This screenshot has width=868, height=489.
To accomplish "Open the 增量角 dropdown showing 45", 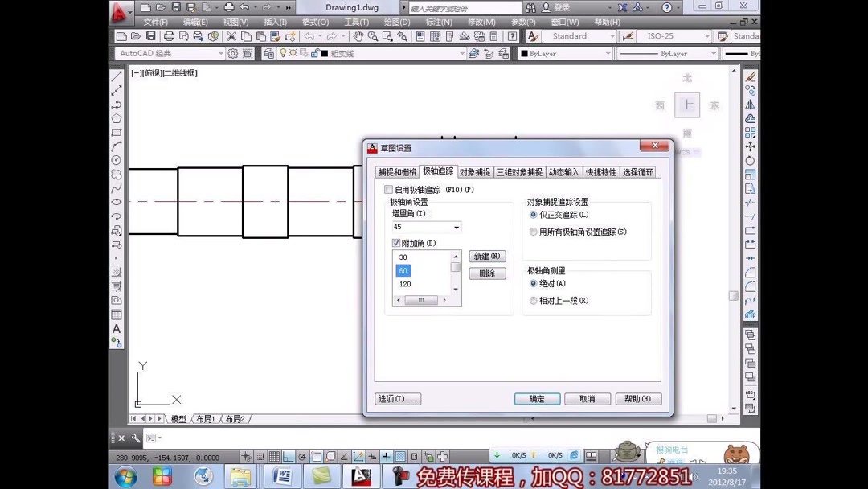I will pyautogui.click(x=457, y=228).
